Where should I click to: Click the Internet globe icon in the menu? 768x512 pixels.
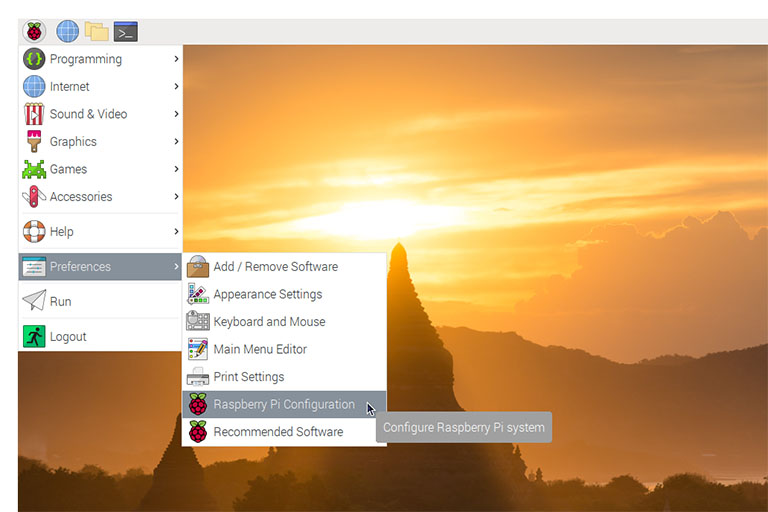click(x=34, y=86)
